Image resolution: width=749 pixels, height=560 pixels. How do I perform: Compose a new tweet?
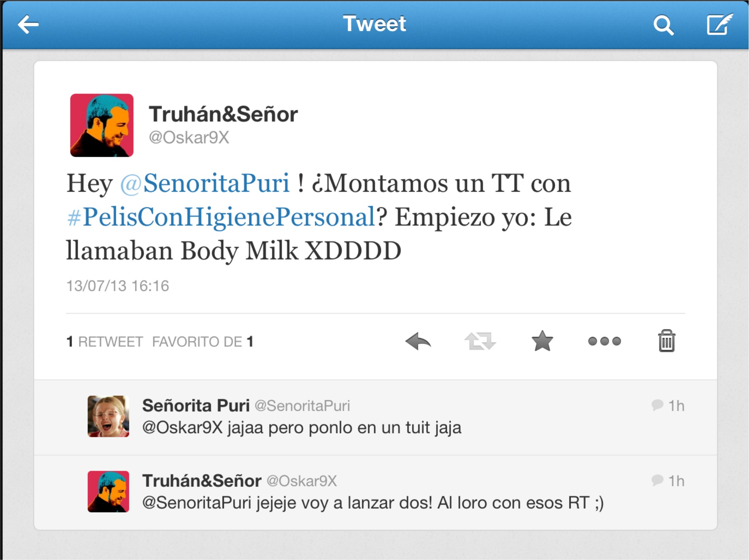pos(720,24)
